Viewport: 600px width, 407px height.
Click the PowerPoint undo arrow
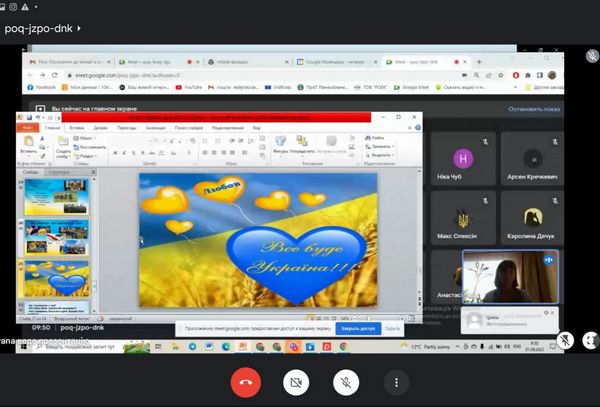pyautogui.click(x=38, y=117)
